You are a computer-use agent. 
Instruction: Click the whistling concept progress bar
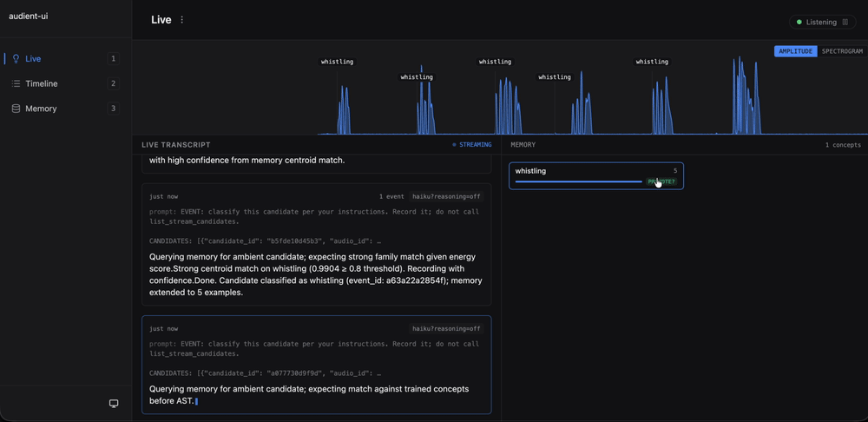578,181
